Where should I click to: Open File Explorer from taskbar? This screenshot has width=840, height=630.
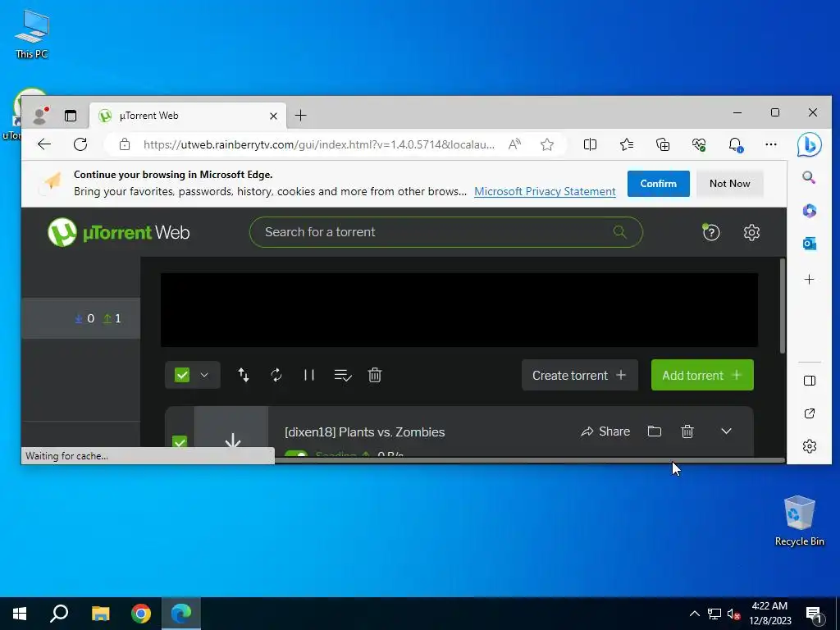pyautogui.click(x=100, y=614)
